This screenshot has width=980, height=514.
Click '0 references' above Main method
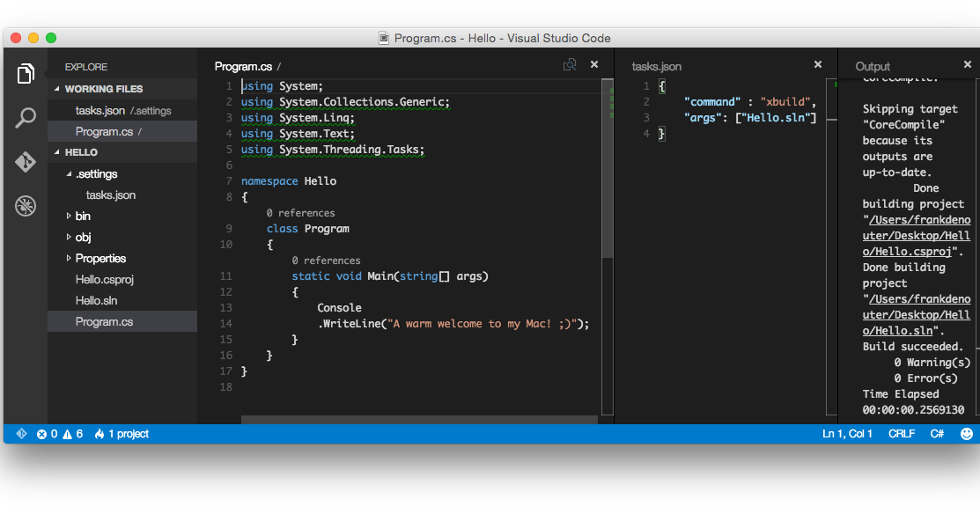[326, 261]
